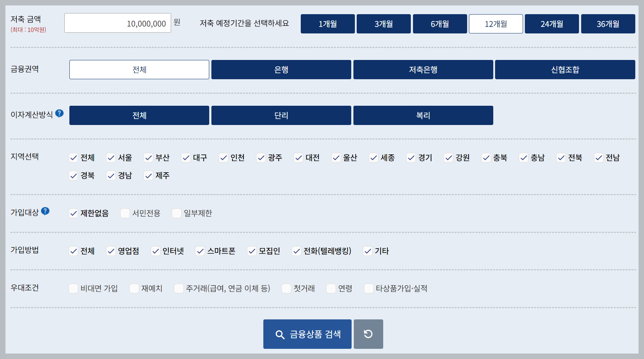Click the magnifier icon in 금융상품 검색
This screenshot has width=644, height=359.
coord(280,334)
